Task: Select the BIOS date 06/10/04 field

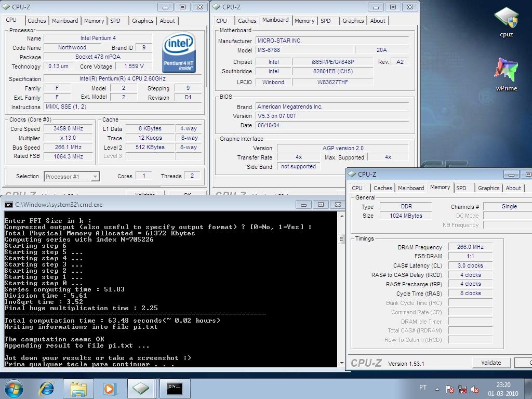Action: click(332, 125)
